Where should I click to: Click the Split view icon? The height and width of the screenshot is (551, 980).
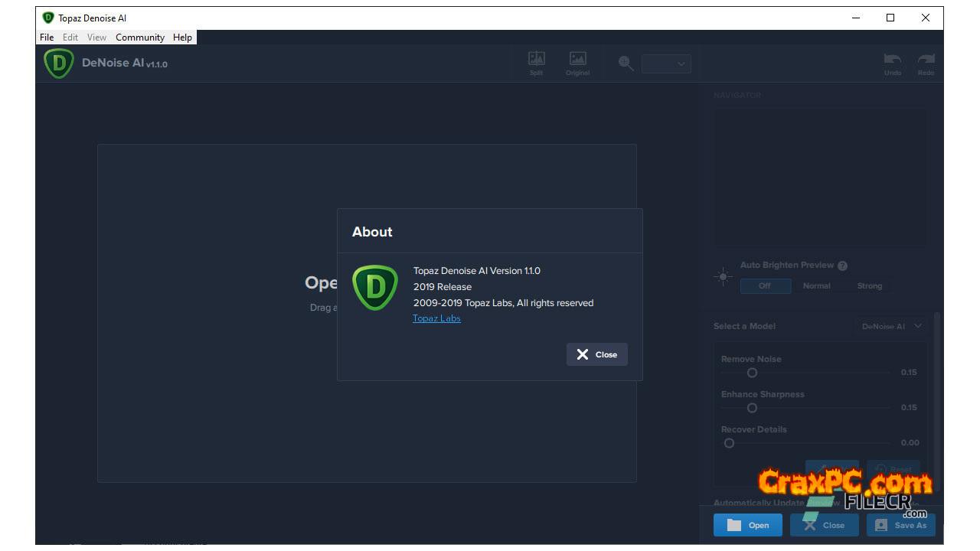click(x=537, y=60)
